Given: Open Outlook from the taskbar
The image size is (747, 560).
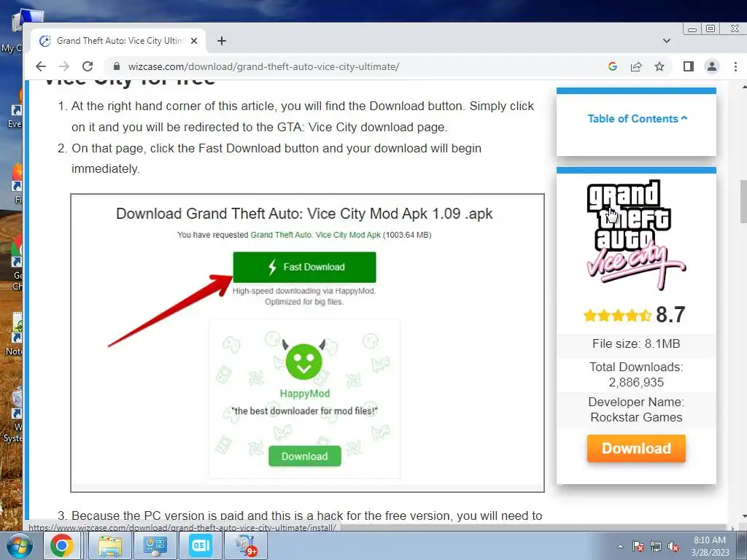Looking at the screenshot, I should click(200, 545).
